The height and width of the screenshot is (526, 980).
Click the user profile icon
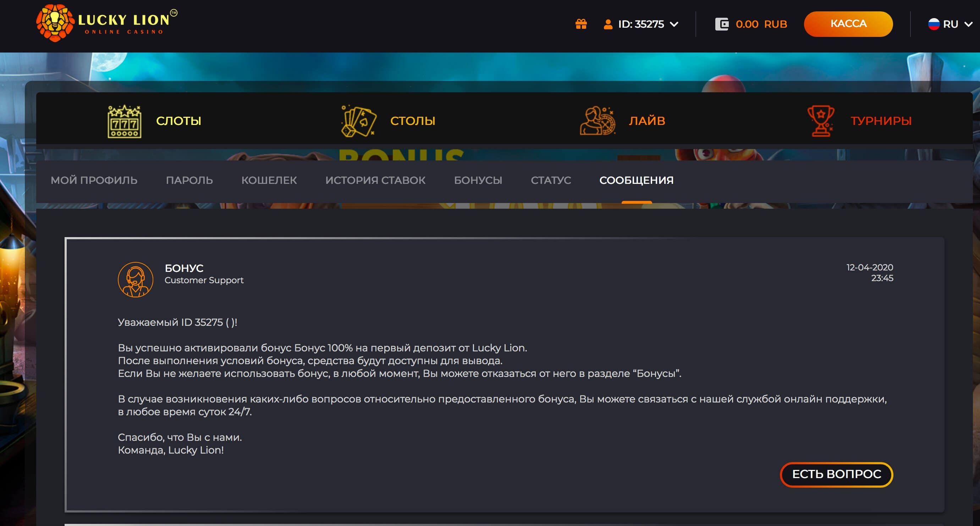coord(608,24)
